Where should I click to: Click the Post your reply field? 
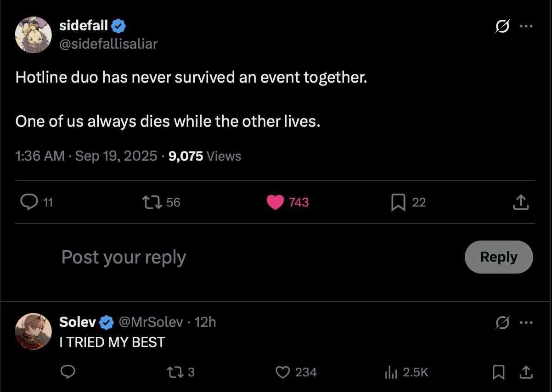coord(123,257)
